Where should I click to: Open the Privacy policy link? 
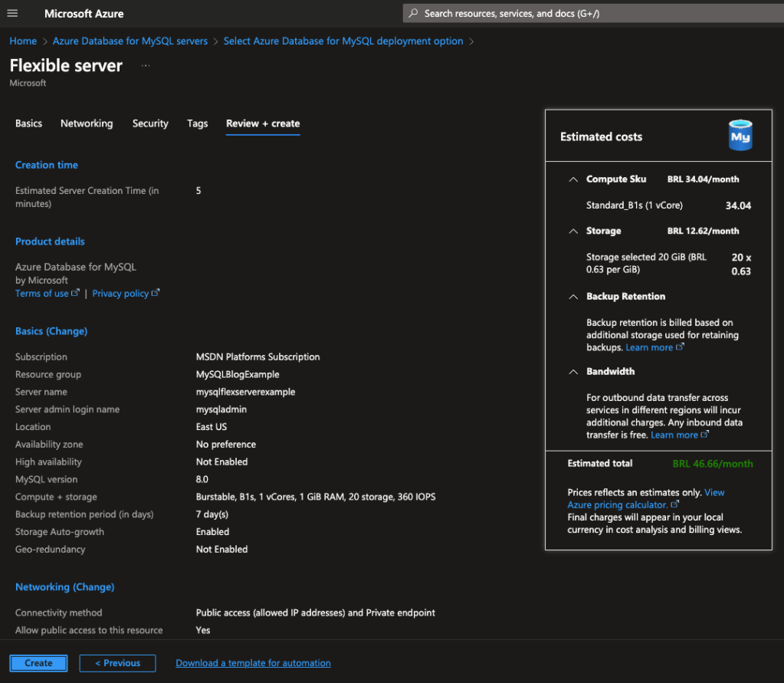pos(121,294)
